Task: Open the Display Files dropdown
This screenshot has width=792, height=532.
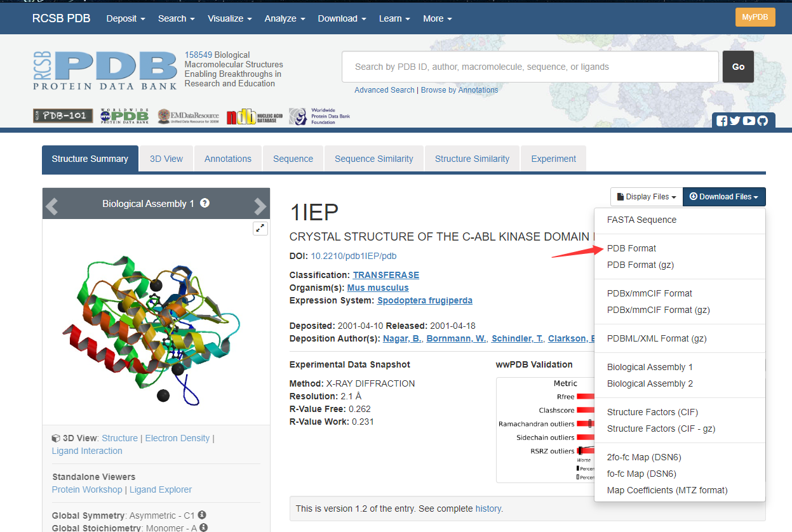Action: pyautogui.click(x=647, y=197)
